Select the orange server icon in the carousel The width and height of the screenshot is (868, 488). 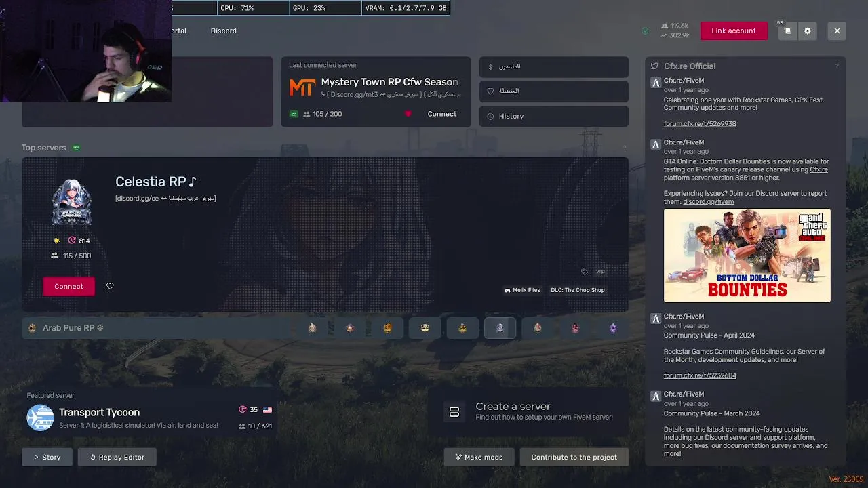click(x=387, y=328)
